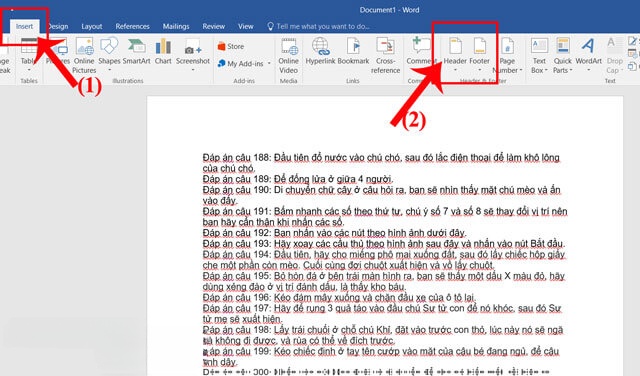Click the line starting Đáp án câu 196
The image size is (640, 376).
pyautogui.click(x=340, y=298)
